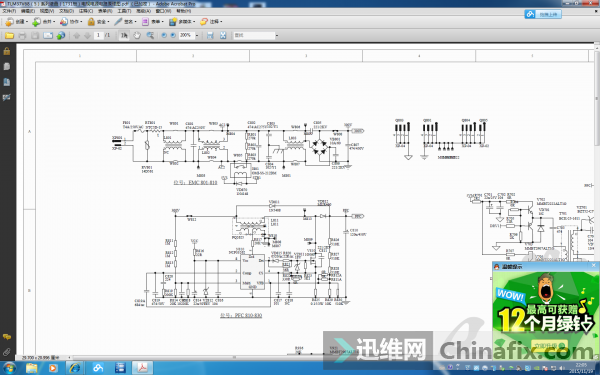This screenshot has height=375, width=600.
Task: Open the Bookmarks panel in sidebar
Action: pos(7,82)
